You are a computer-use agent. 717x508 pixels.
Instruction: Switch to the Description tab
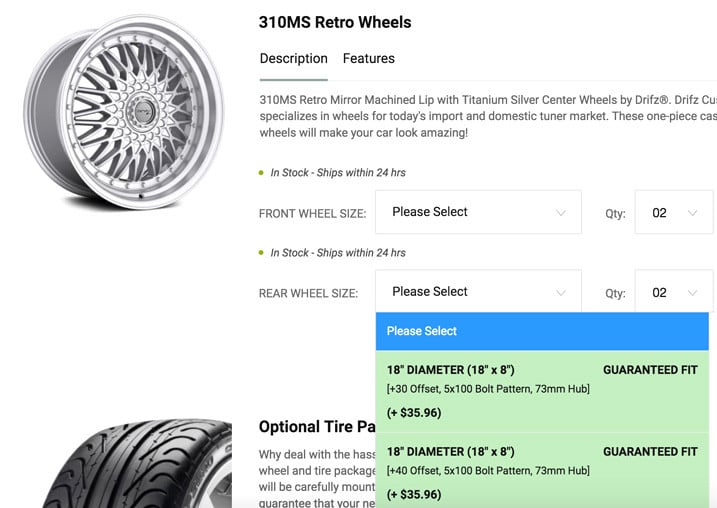click(x=294, y=59)
